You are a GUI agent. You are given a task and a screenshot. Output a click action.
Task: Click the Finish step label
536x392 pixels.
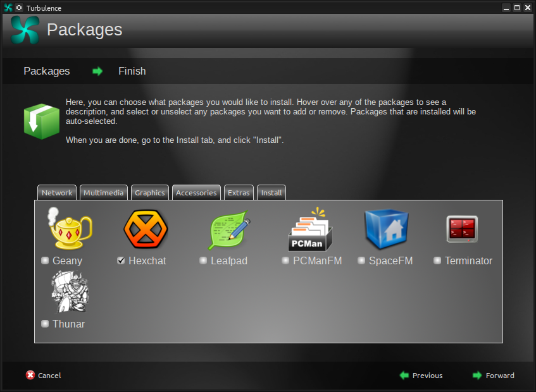[x=132, y=71]
